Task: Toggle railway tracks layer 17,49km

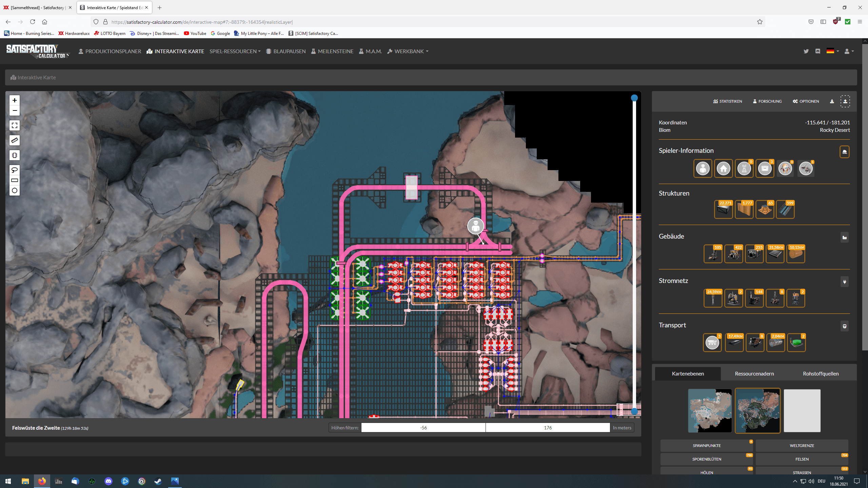Action: click(734, 343)
